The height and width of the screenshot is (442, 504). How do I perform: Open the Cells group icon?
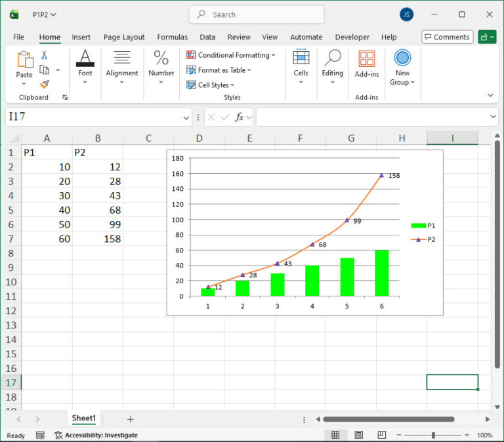point(301,57)
